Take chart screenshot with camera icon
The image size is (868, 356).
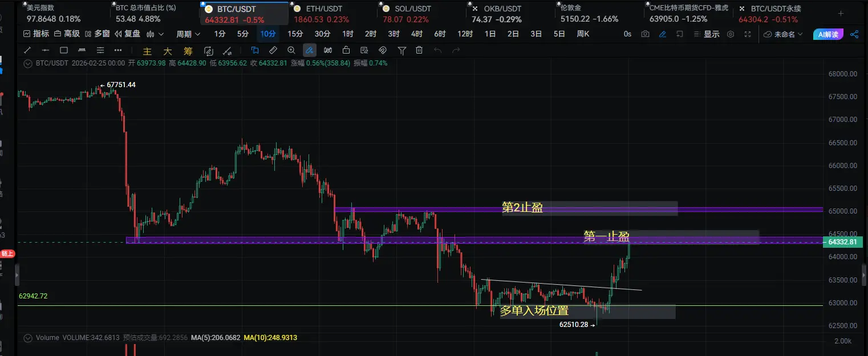coord(645,34)
